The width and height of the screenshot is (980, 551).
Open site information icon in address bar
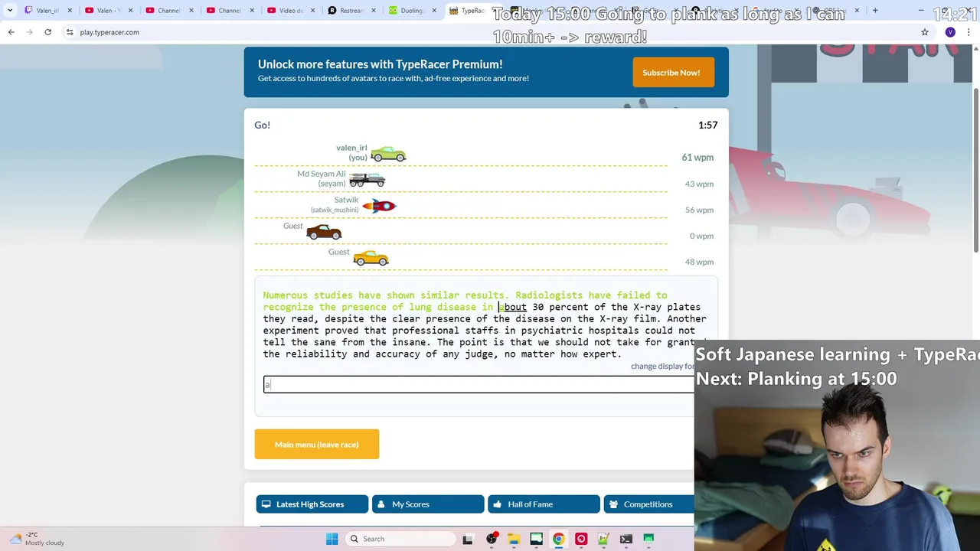click(70, 32)
